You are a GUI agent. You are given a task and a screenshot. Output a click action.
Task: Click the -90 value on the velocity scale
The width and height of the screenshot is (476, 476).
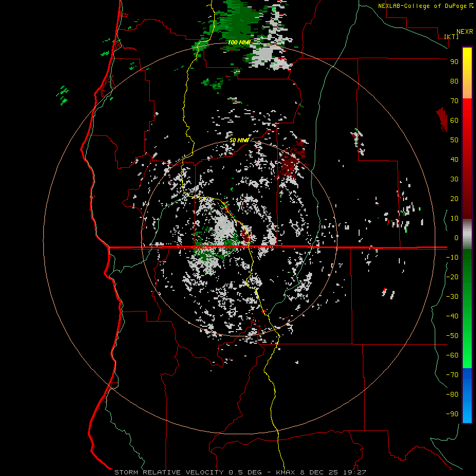[x=452, y=414]
